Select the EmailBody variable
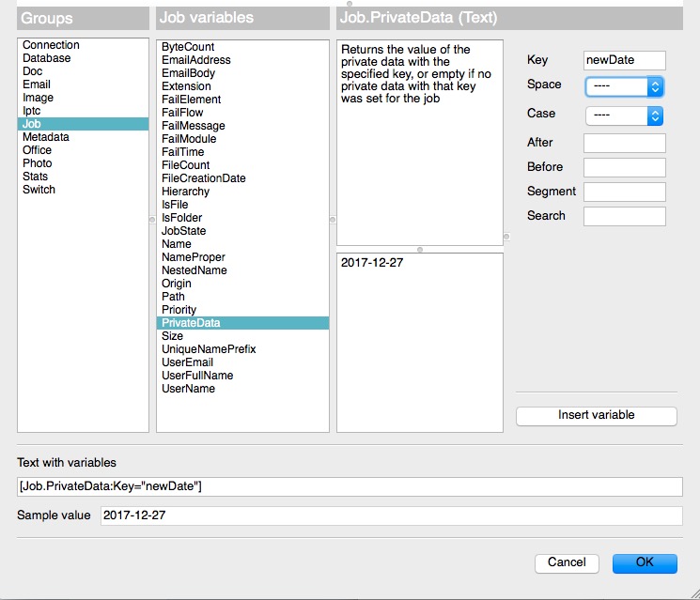 pyautogui.click(x=242, y=73)
